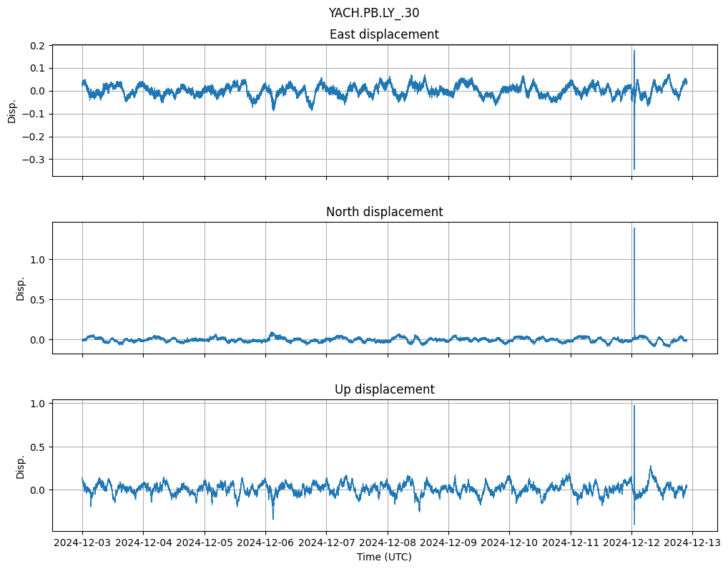Click the 1.0 tick on North plot
728x569 pixels.
pos(37,259)
